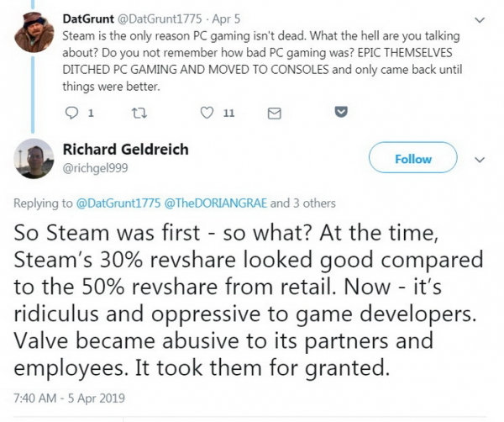Expand the options chevron on DatGrunt's tweet
Image resolution: width=504 pixels, height=422 pixels.
pos(480,18)
